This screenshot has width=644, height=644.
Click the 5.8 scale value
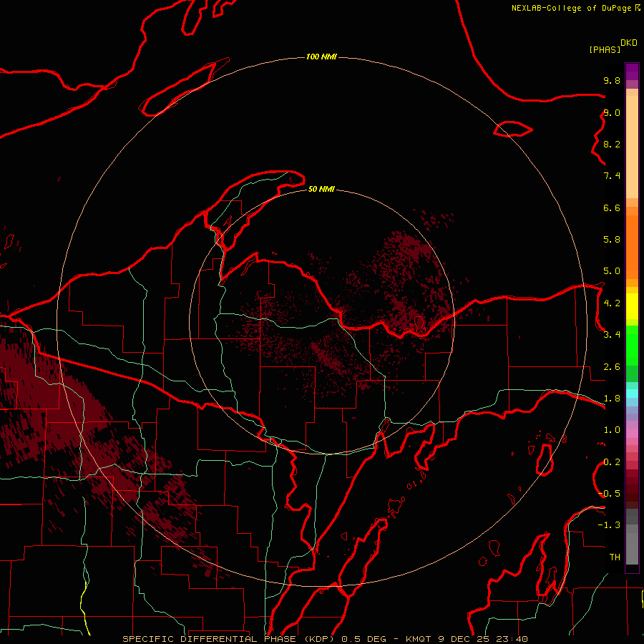tap(612, 240)
